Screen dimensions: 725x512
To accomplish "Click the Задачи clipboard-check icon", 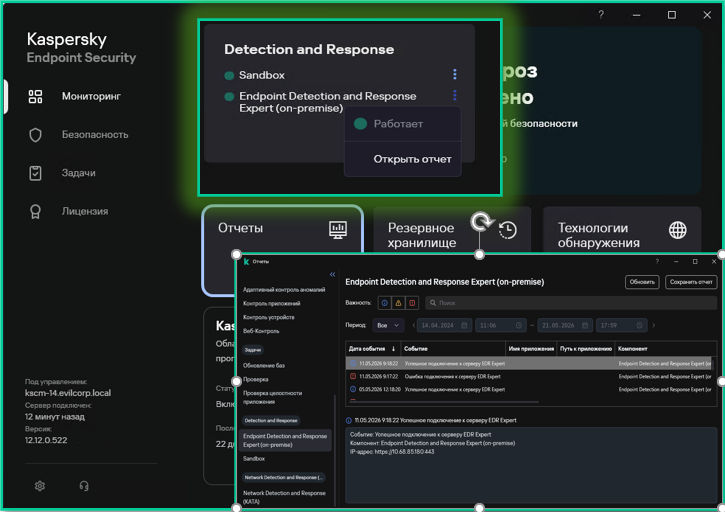I will [35, 173].
